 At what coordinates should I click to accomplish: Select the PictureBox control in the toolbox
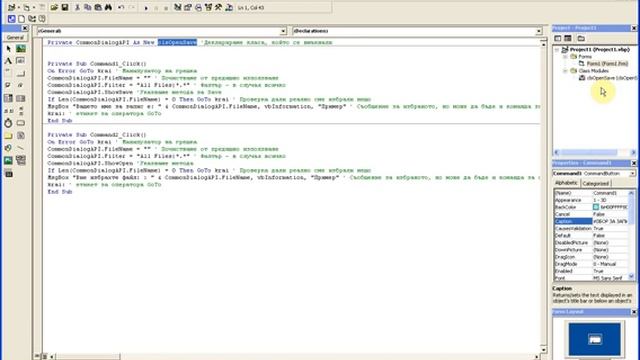click(20, 49)
